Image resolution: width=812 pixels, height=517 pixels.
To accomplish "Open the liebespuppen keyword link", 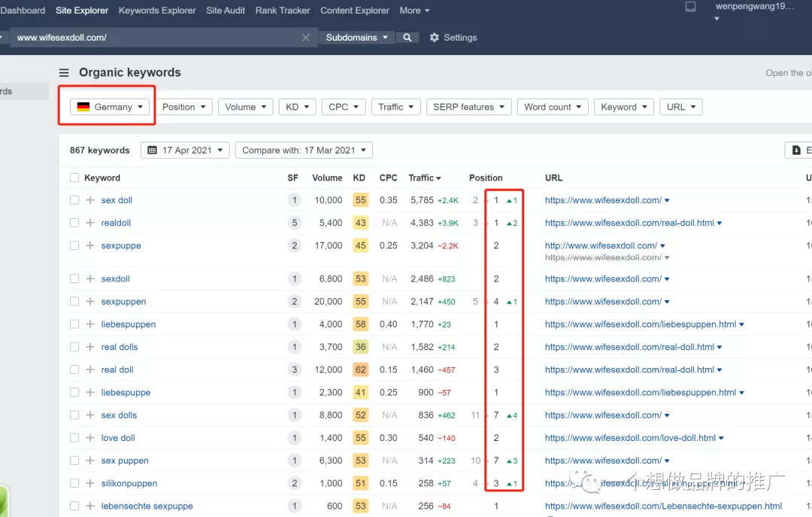I will (x=129, y=324).
